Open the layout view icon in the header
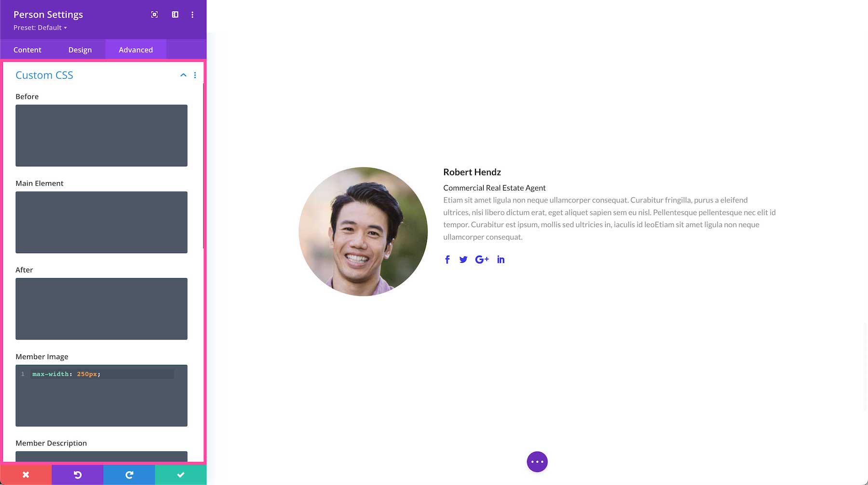This screenshot has width=868, height=485. 175,14
